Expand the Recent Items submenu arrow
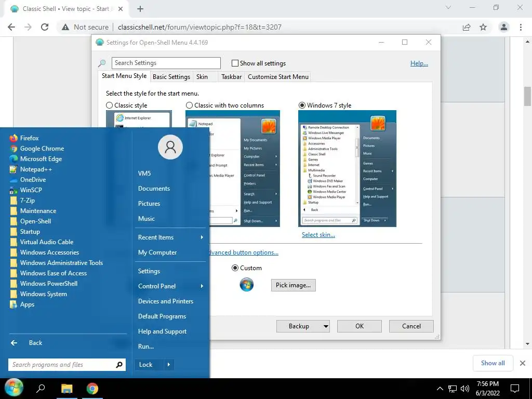 (202, 237)
